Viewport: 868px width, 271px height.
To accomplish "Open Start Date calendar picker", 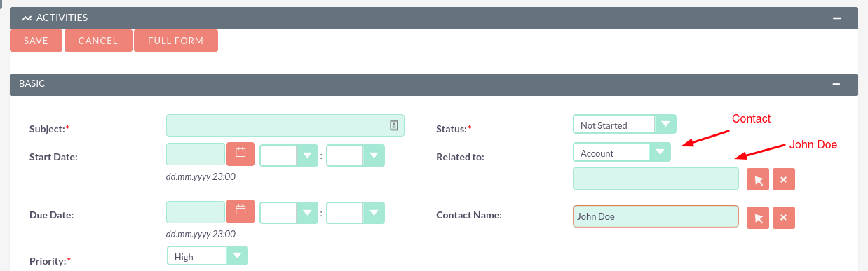I will pyautogui.click(x=240, y=155).
